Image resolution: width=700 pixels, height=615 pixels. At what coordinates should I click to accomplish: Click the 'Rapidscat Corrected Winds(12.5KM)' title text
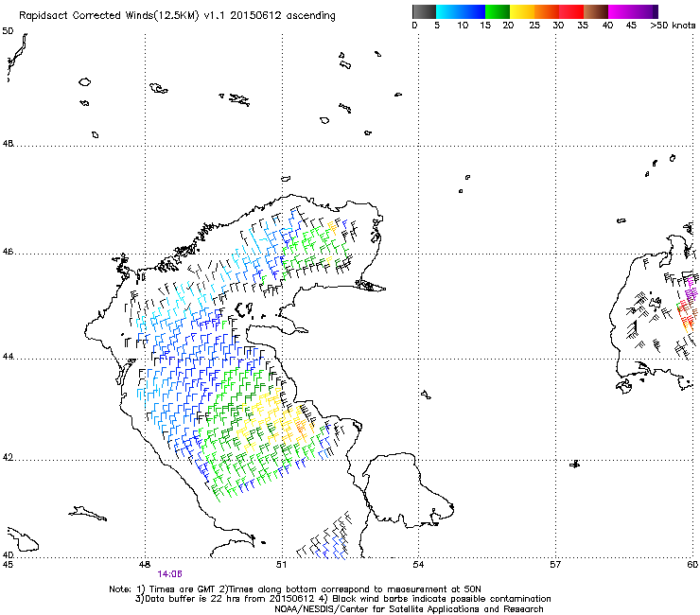coord(110,16)
